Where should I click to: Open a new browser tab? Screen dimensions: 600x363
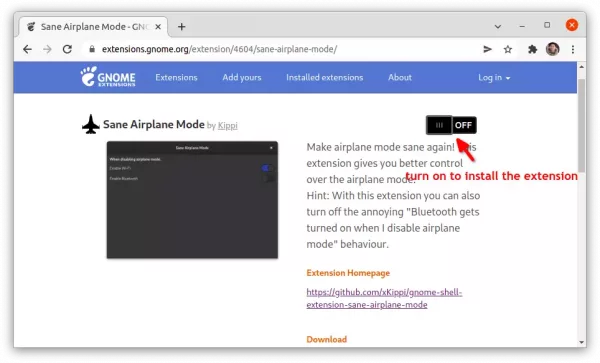(x=181, y=27)
